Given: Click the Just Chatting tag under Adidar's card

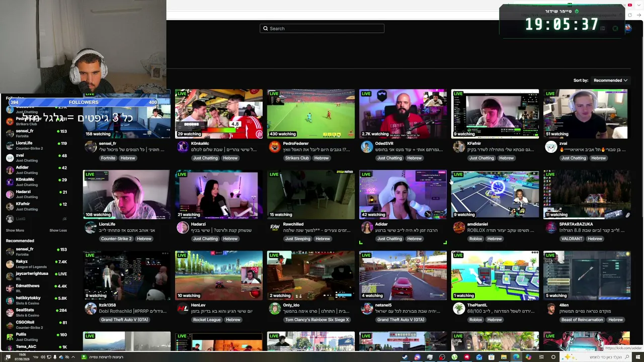Looking at the screenshot, I should (x=389, y=239).
